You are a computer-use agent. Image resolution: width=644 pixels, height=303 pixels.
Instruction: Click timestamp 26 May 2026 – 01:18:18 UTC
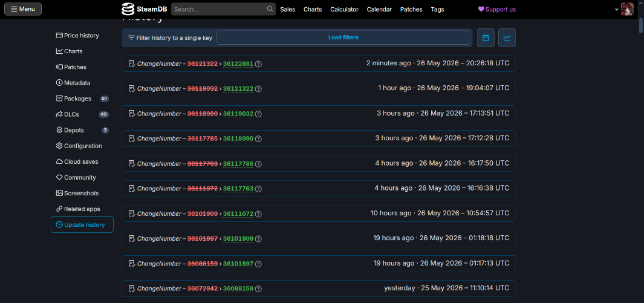pyautogui.click(x=464, y=238)
